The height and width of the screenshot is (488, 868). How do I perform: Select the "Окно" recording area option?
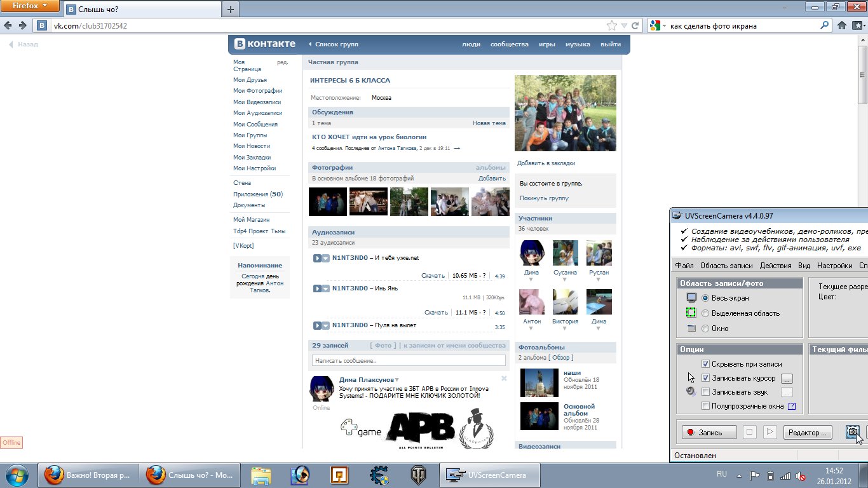tap(705, 329)
